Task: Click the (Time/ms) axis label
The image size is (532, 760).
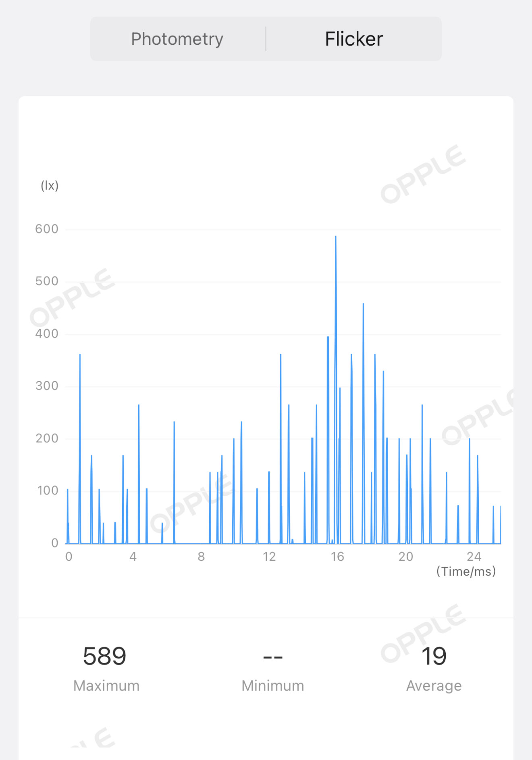Action: pyautogui.click(x=466, y=571)
